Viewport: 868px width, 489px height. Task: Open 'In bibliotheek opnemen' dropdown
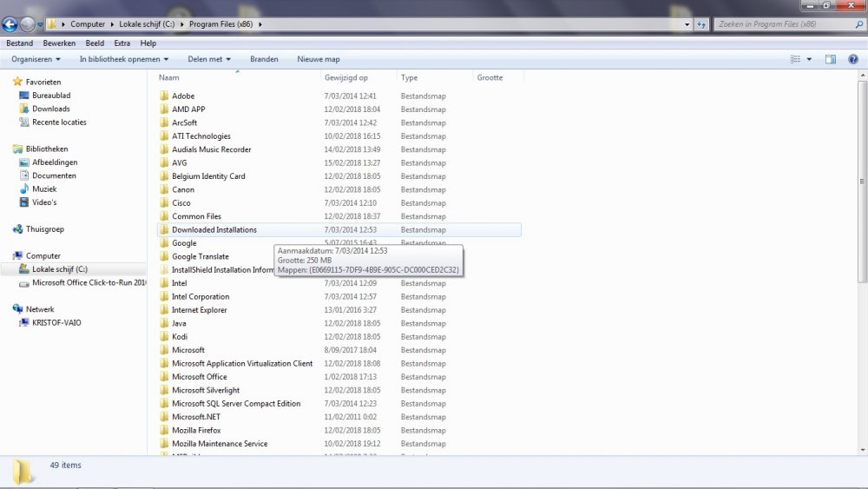(123, 59)
